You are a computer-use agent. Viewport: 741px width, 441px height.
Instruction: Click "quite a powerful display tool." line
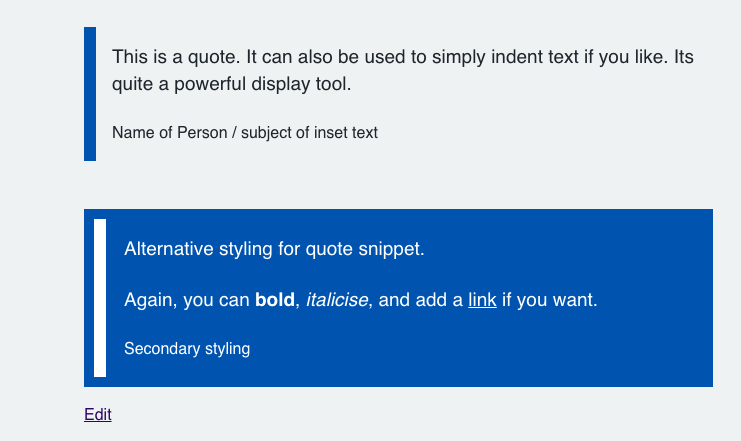click(x=232, y=85)
